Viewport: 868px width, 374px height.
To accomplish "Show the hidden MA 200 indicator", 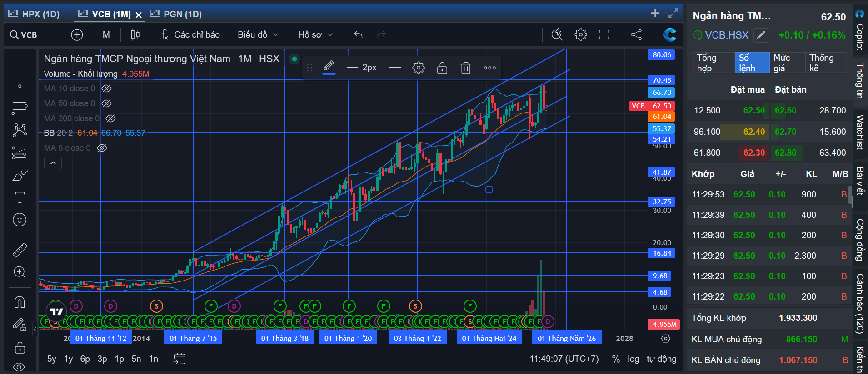I will (x=110, y=118).
